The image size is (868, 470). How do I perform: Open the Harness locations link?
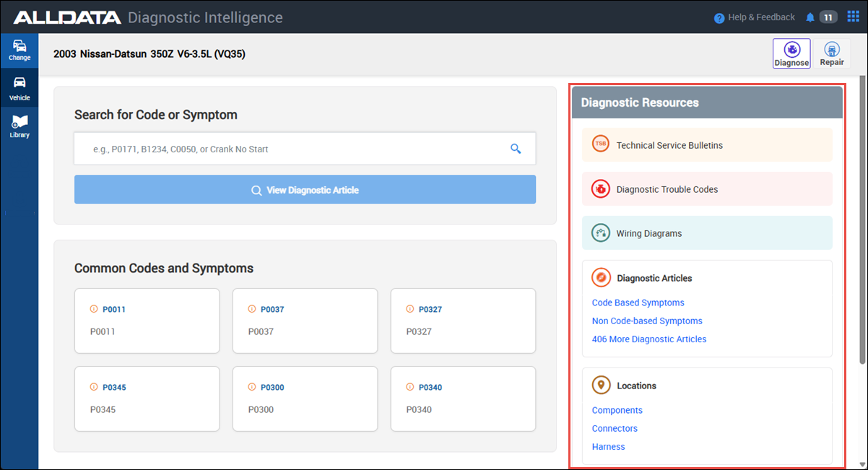[609, 446]
